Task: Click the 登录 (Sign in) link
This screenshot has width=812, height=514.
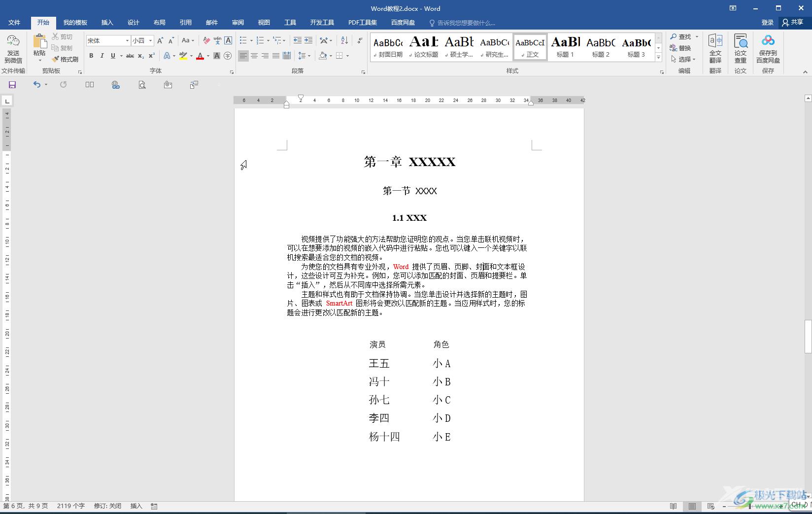Action: click(767, 23)
